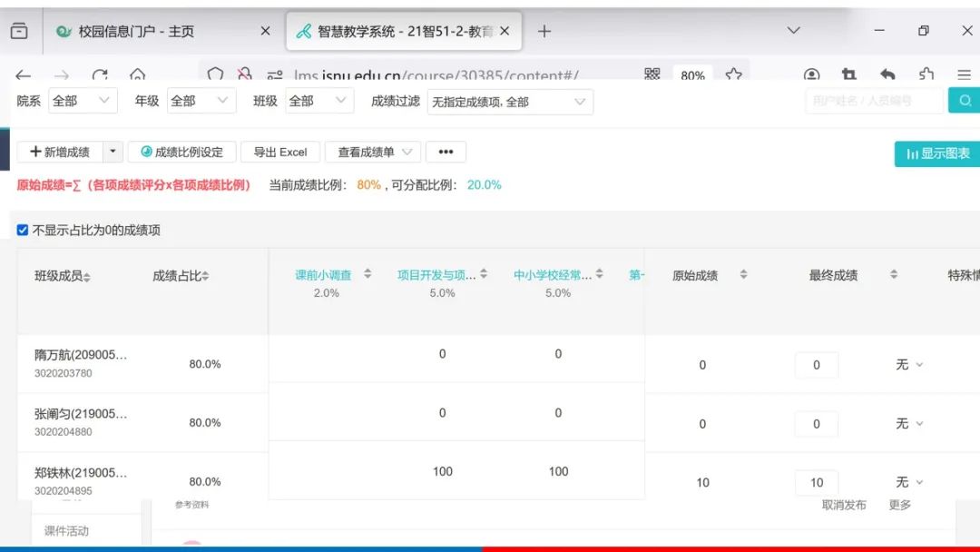Switch to 智慧教学系统 tab
This screenshot has width=980, height=552.
(403, 31)
